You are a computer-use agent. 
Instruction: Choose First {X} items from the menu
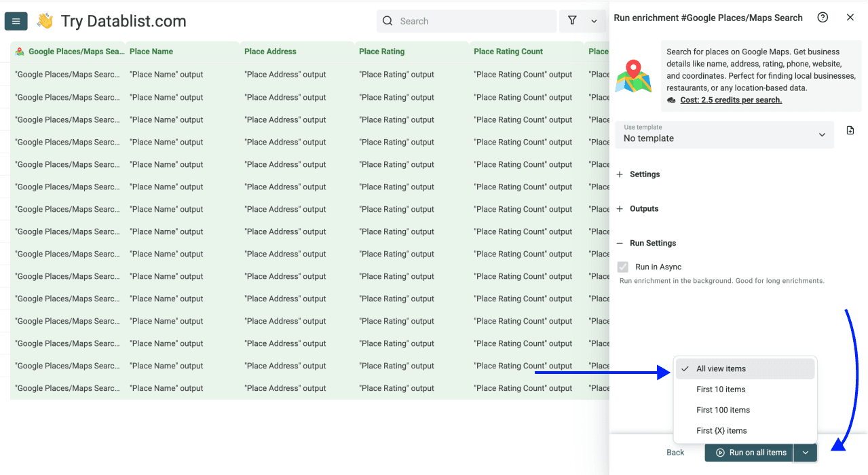721,430
